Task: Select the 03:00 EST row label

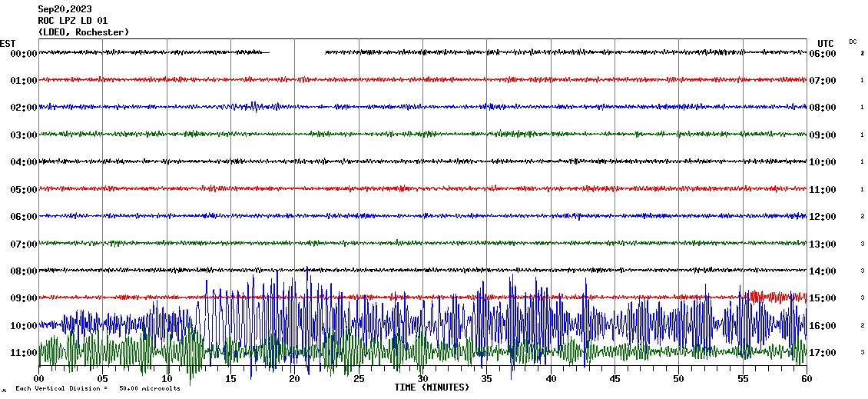Action: (x=23, y=135)
